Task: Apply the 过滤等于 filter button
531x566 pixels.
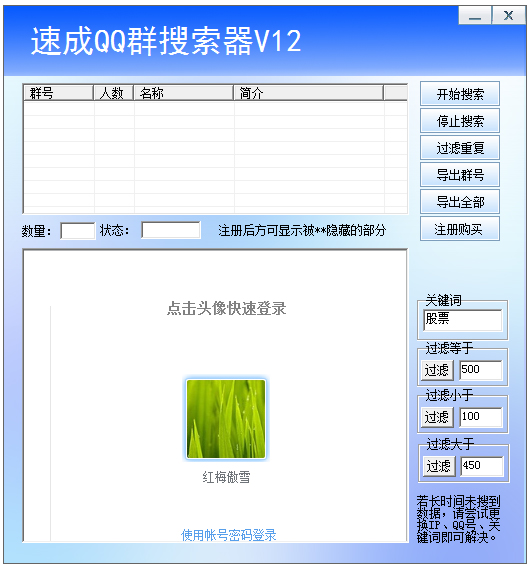Action: pyautogui.click(x=437, y=370)
